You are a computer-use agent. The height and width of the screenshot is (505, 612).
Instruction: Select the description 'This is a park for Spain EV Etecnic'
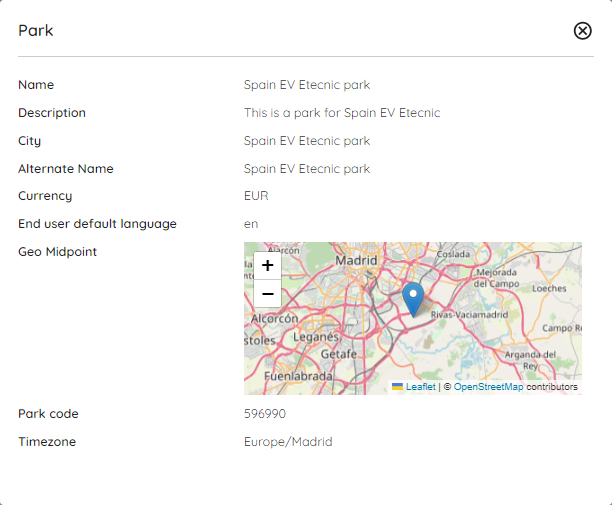(342, 113)
